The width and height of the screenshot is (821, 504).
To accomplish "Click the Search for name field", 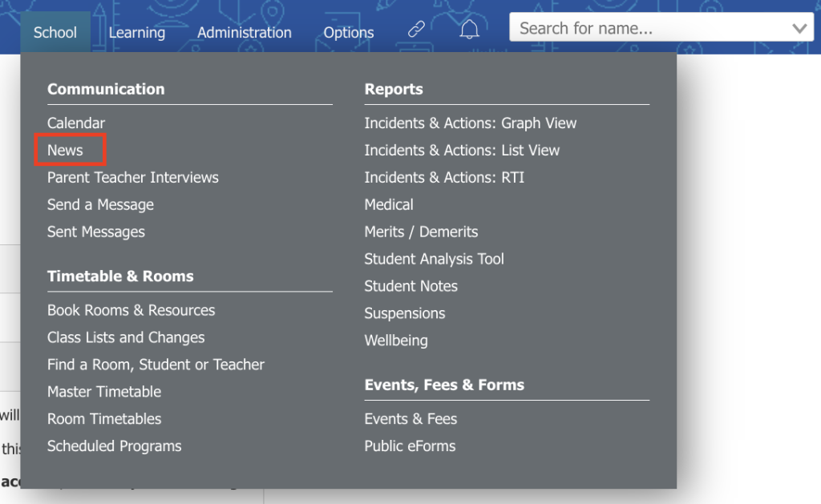I will click(x=661, y=27).
